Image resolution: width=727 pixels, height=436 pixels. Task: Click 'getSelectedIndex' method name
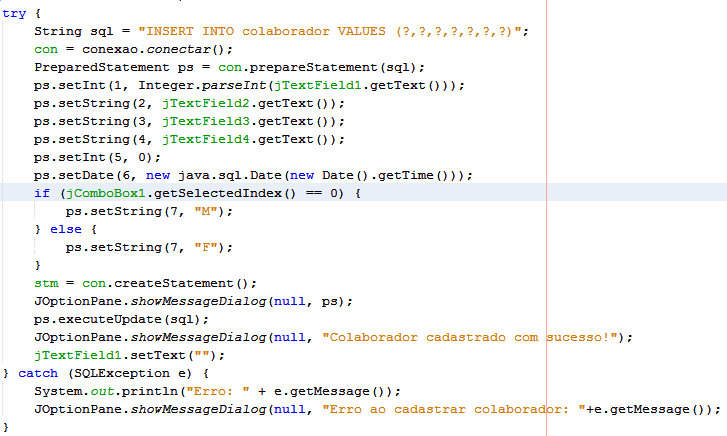[x=218, y=193]
